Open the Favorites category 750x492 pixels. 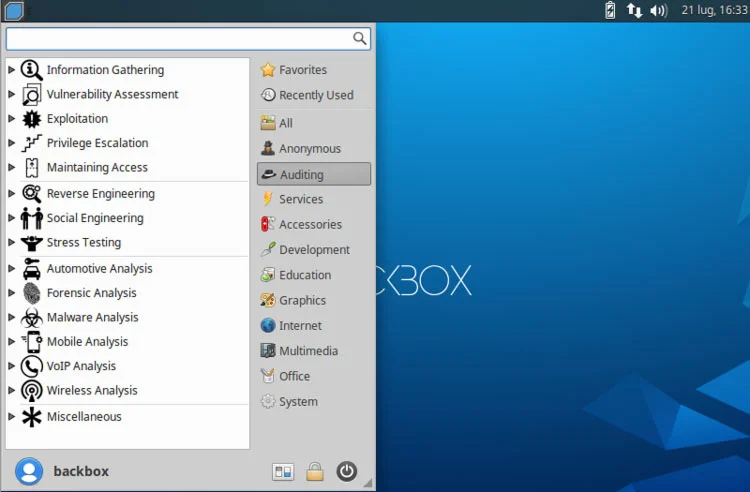pyautogui.click(x=314, y=70)
